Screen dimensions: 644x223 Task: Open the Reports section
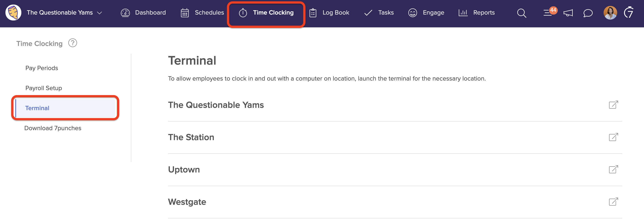(476, 13)
